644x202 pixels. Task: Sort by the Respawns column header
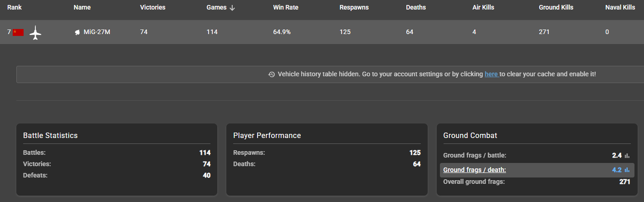point(354,8)
